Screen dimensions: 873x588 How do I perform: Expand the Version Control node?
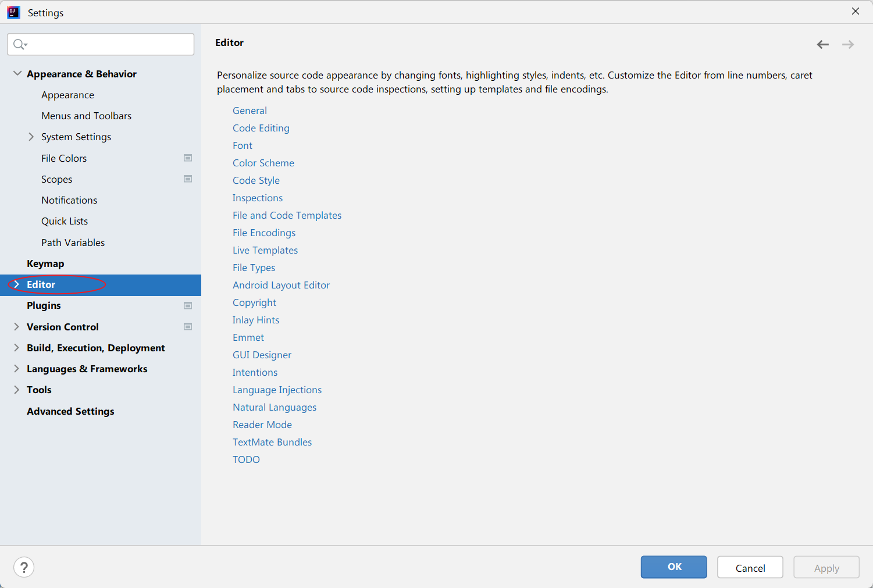(x=17, y=327)
